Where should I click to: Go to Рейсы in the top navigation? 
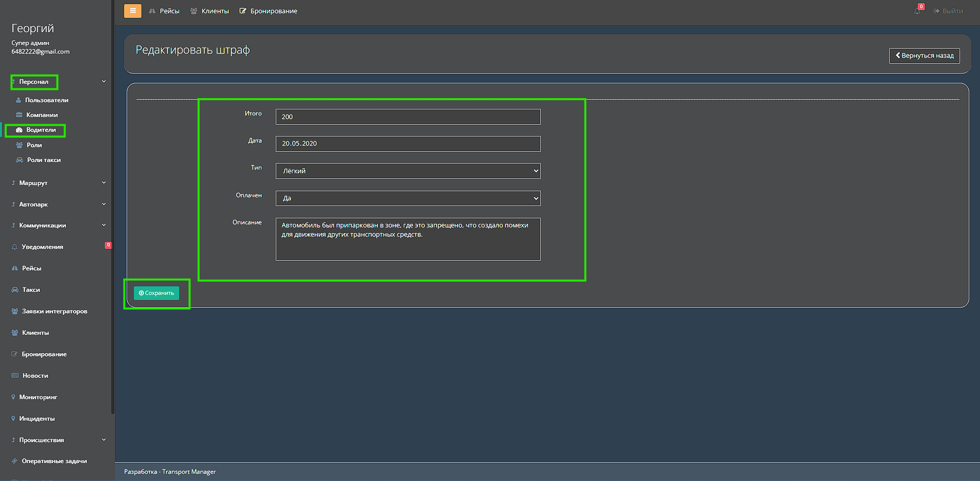pos(164,11)
